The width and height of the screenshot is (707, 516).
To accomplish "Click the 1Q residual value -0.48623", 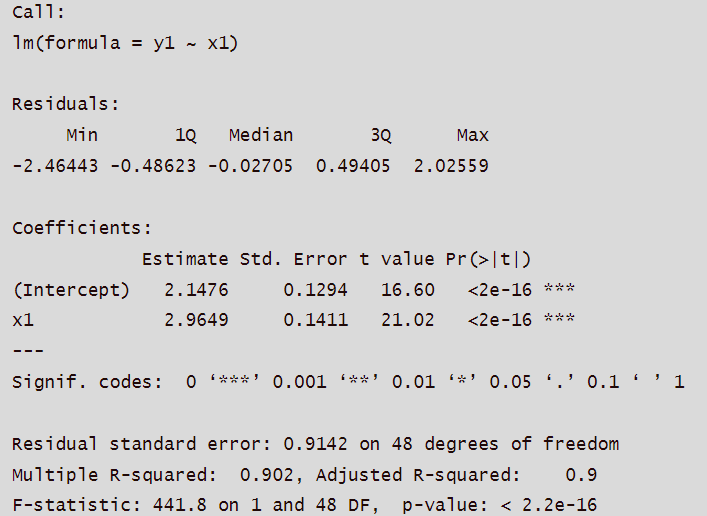I will click(x=153, y=166).
